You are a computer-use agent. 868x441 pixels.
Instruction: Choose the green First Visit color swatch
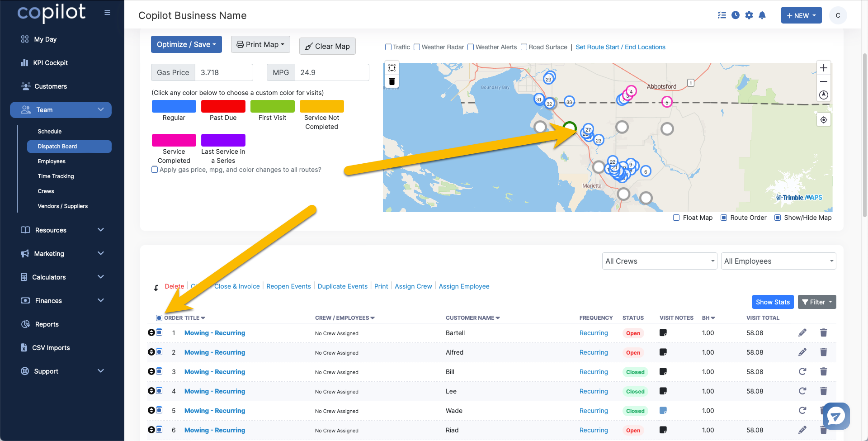click(273, 106)
